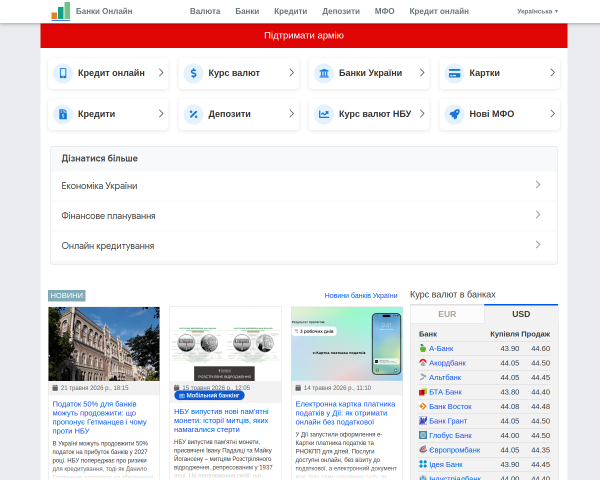
Task: Switch to the USD tab
Action: 521,314
